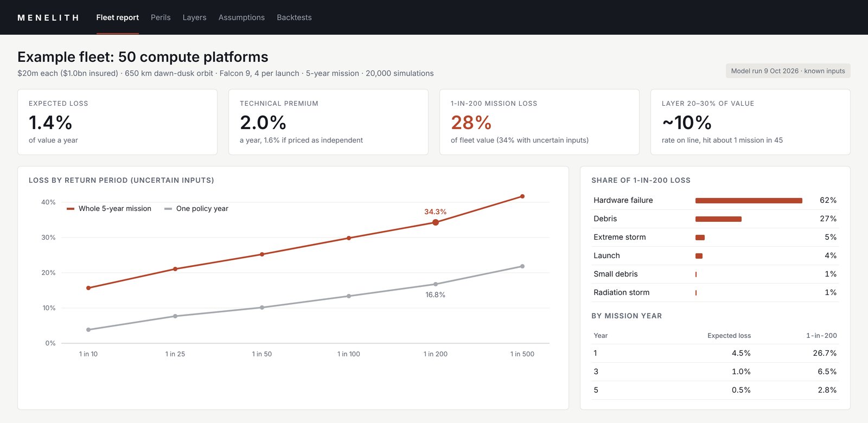The height and width of the screenshot is (423, 868).
Task: Click the 16.8% gray data point label
Action: click(435, 295)
